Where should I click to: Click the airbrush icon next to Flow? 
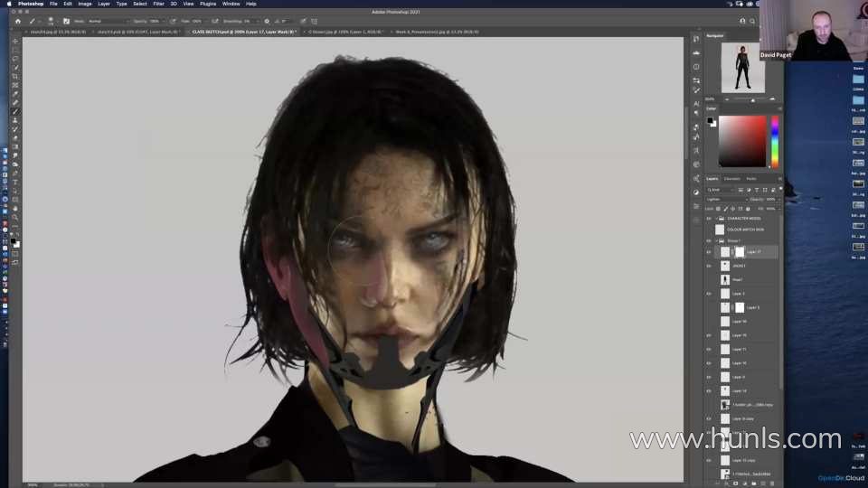click(215, 21)
